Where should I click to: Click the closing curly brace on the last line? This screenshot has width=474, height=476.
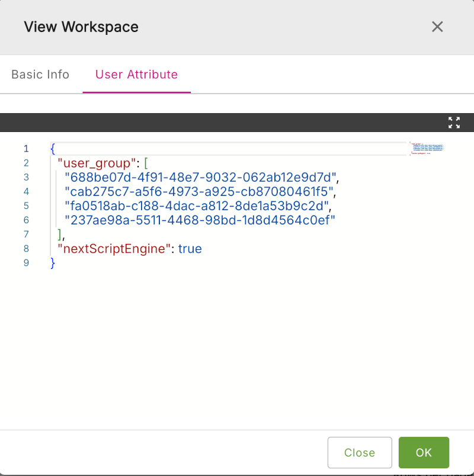tap(53, 263)
